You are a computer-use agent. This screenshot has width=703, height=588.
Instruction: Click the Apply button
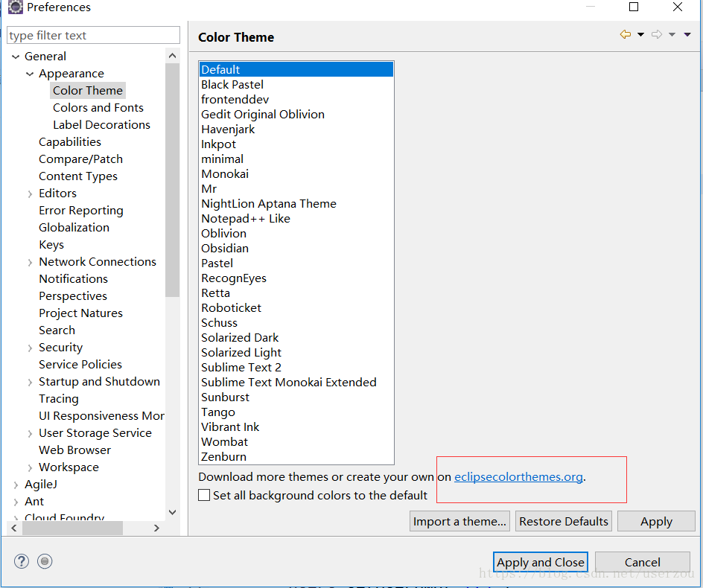tap(656, 521)
